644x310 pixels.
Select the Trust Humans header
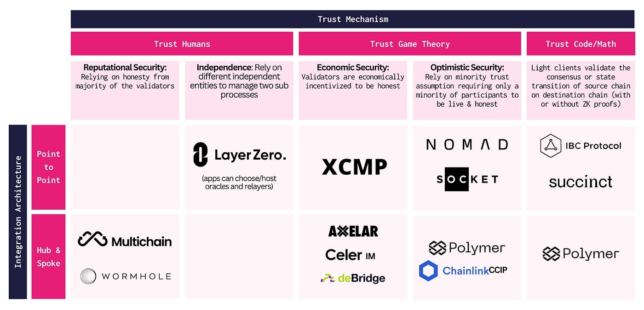(x=182, y=44)
